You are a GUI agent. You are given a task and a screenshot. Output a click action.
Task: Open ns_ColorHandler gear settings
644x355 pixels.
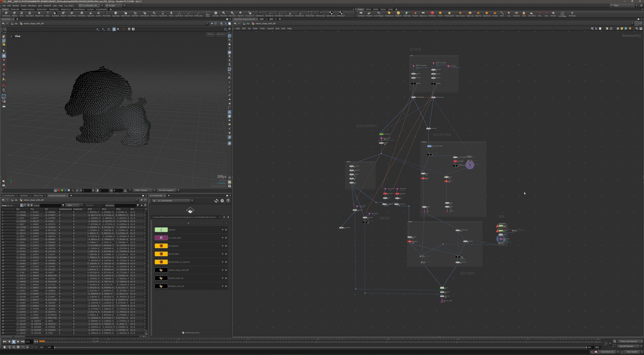(222, 201)
